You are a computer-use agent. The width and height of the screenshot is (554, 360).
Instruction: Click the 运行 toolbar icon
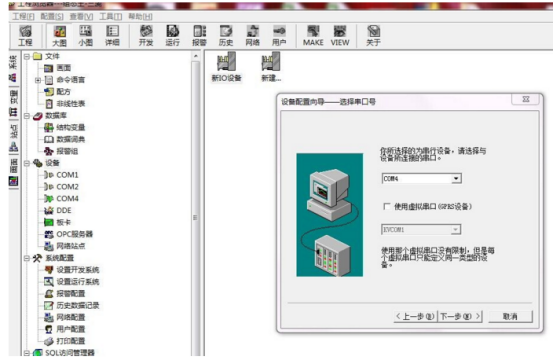[172, 36]
